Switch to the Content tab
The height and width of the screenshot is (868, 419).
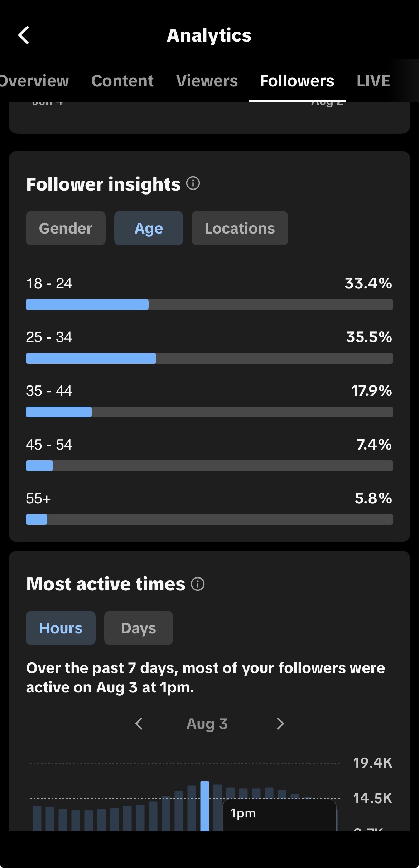pyautogui.click(x=122, y=81)
